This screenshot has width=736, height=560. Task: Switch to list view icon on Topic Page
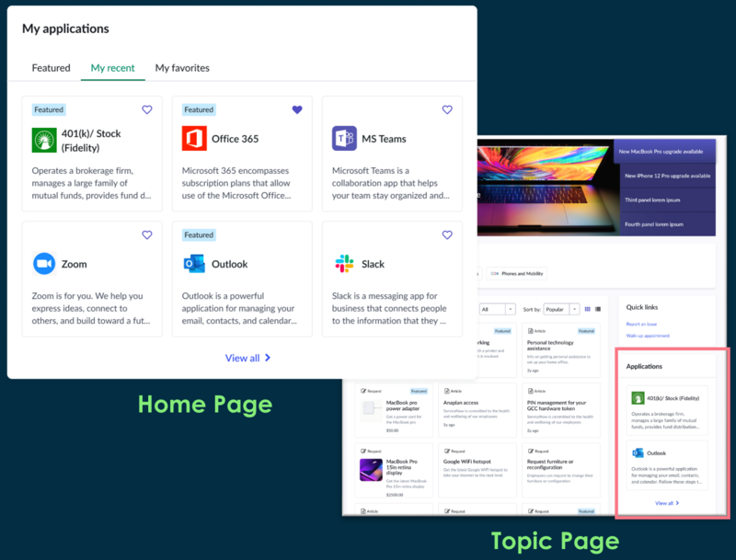(x=598, y=309)
